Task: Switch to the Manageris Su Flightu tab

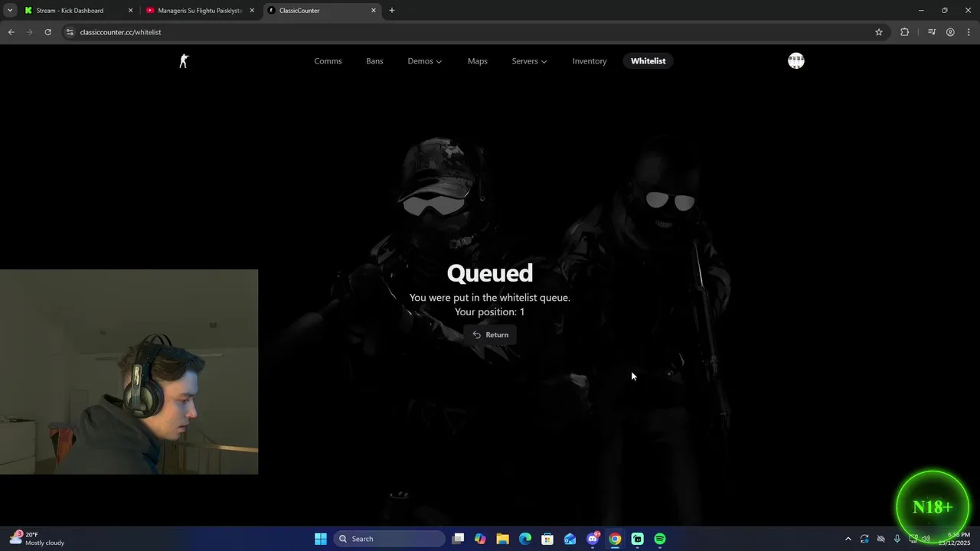Action: (x=199, y=11)
